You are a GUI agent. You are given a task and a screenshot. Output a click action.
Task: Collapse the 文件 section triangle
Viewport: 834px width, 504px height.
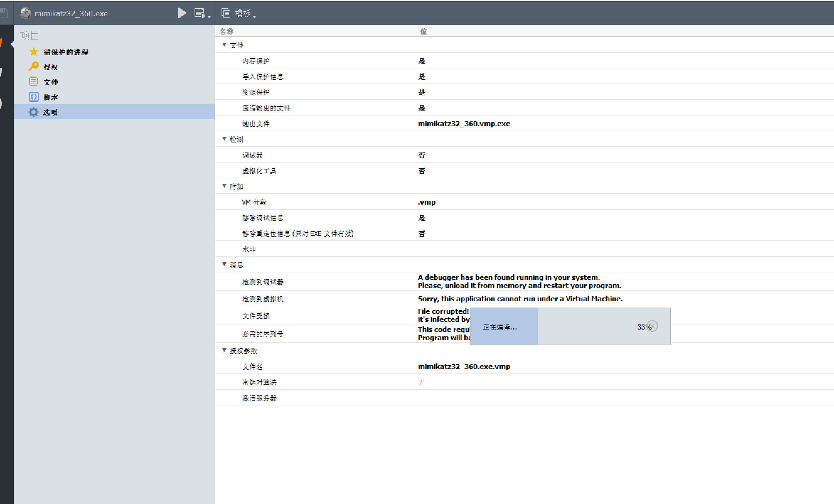coord(224,45)
